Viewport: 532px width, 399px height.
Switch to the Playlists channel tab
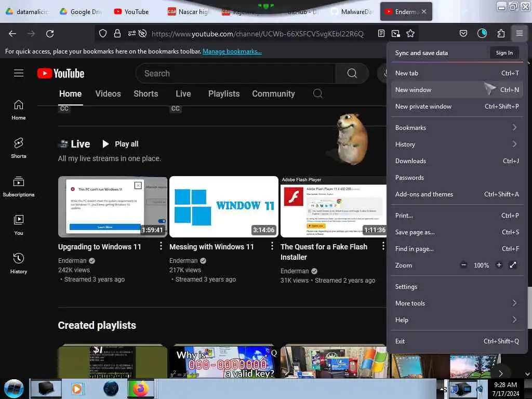(224, 94)
